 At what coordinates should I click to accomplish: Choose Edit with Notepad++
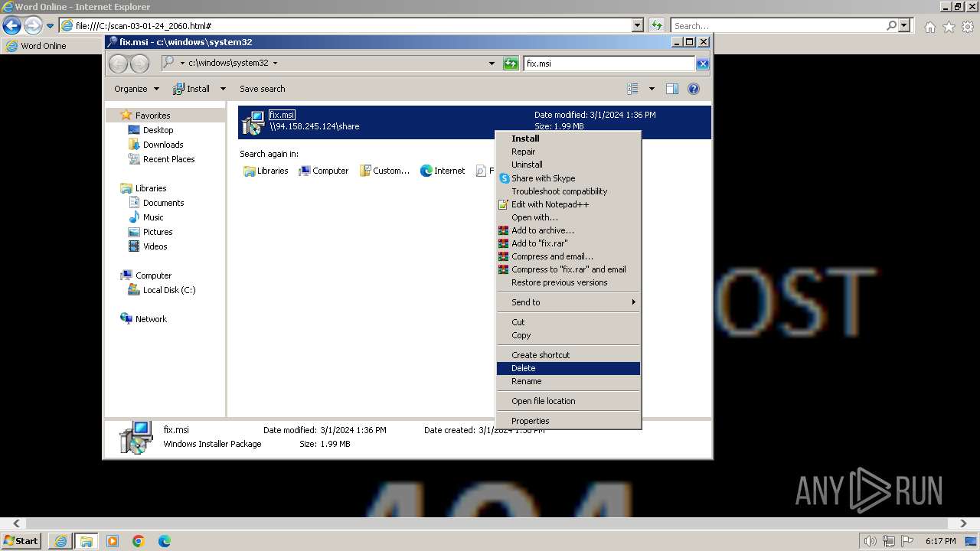pos(568,204)
